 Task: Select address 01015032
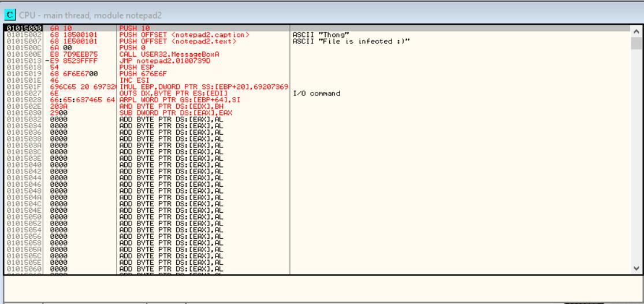tap(24, 120)
